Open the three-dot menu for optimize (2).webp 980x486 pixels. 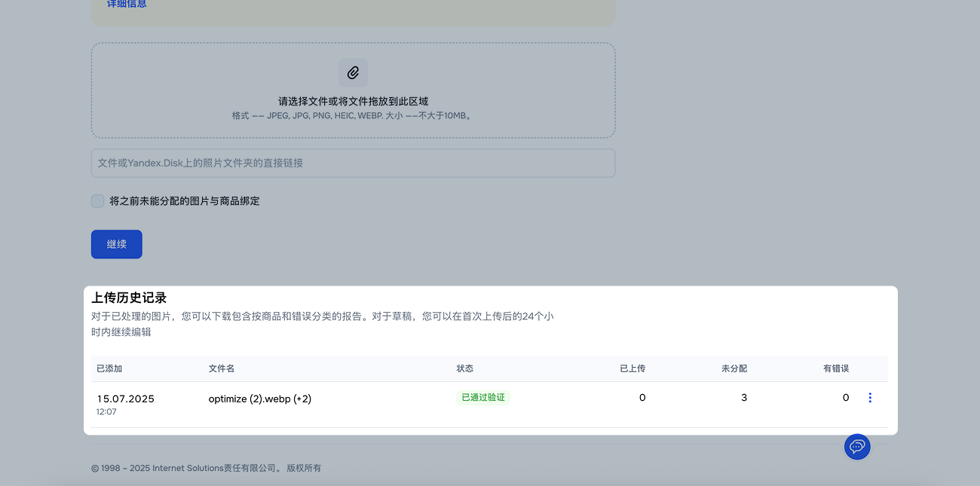[870, 398]
